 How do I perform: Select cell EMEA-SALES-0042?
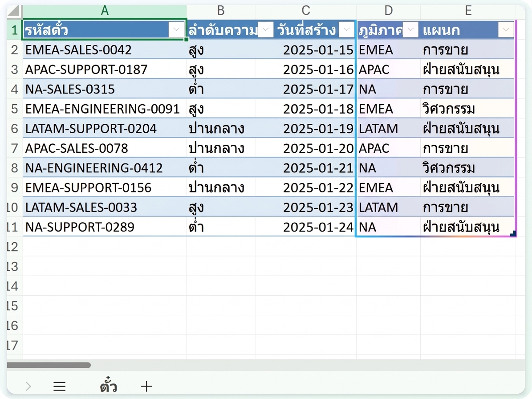click(x=105, y=50)
